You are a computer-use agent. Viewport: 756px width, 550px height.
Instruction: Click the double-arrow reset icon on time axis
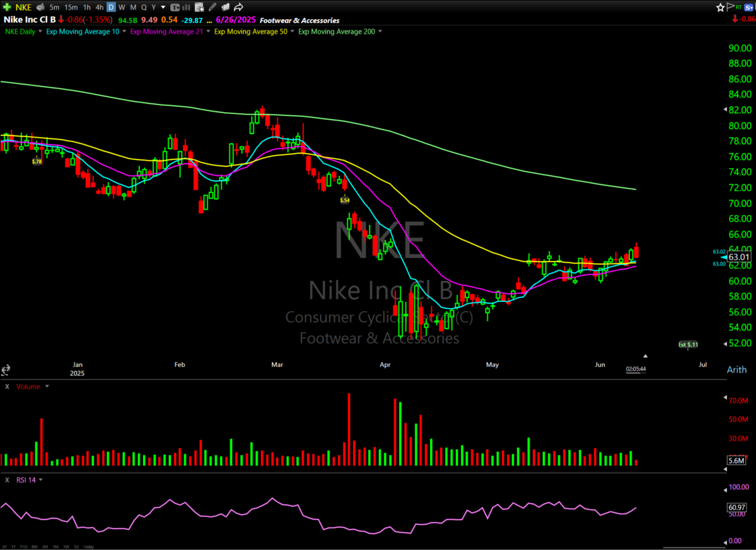pos(5,370)
